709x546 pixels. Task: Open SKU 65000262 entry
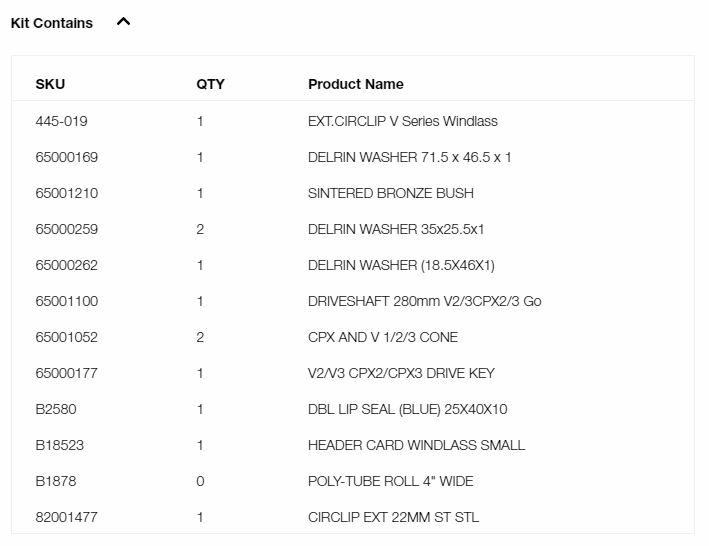pos(66,265)
